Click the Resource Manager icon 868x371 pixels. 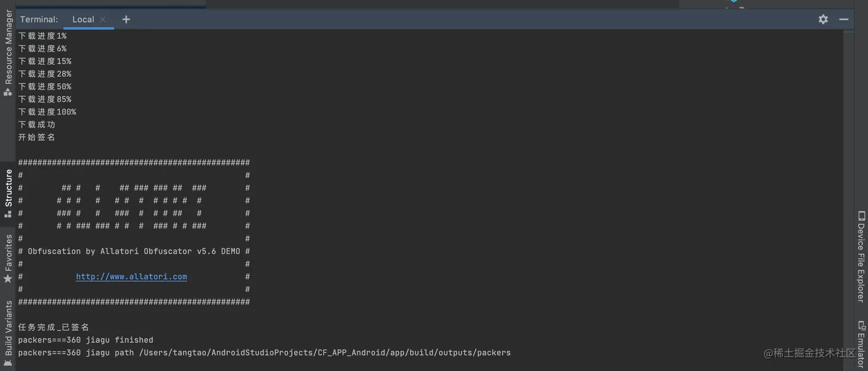8,92
